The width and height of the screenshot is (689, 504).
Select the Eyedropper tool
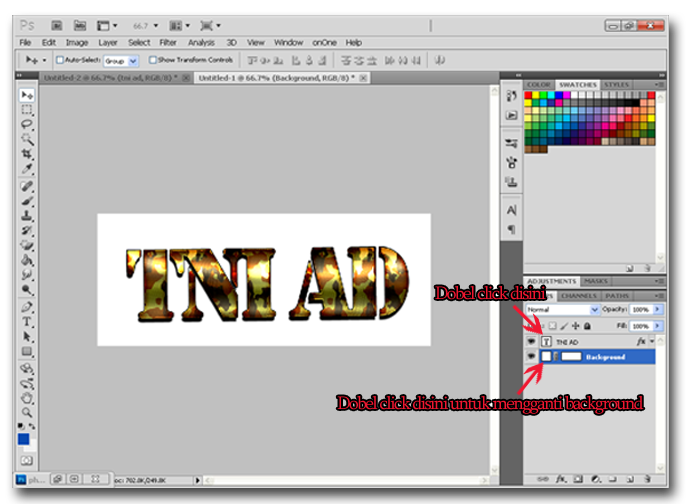click(27, 169)
